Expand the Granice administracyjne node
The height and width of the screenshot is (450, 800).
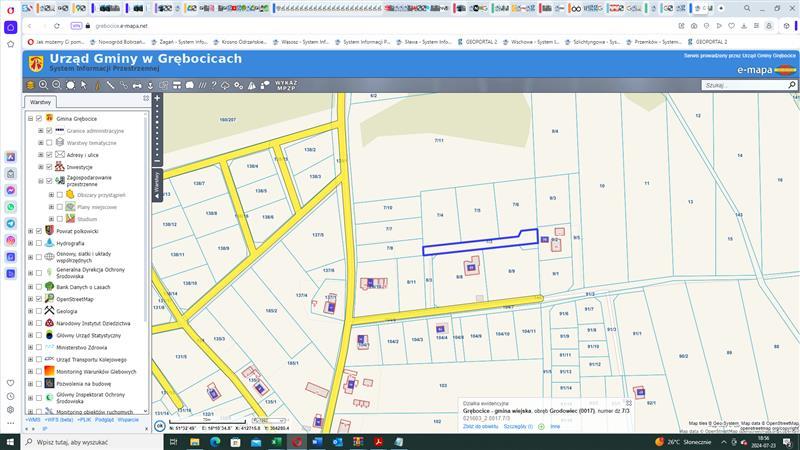point(41,131)
